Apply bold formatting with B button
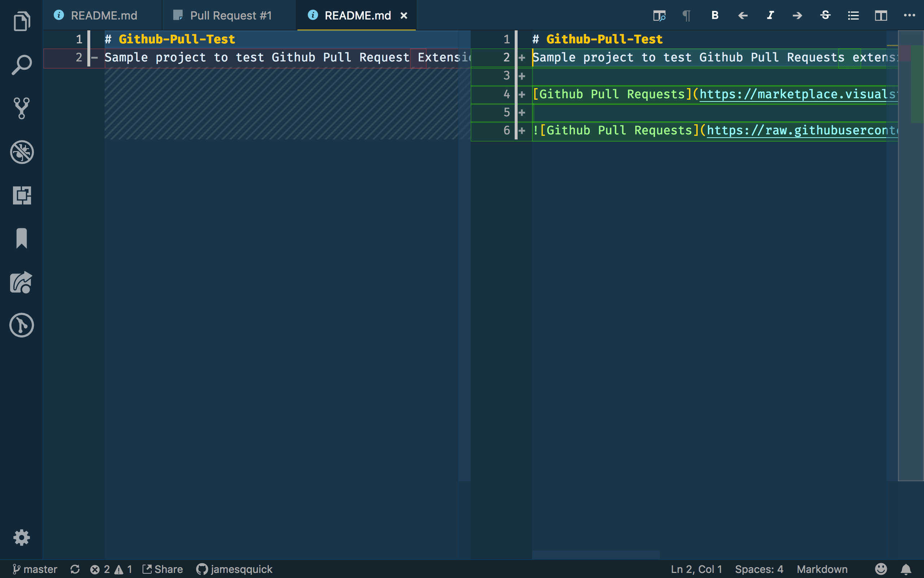 point(715,15)
